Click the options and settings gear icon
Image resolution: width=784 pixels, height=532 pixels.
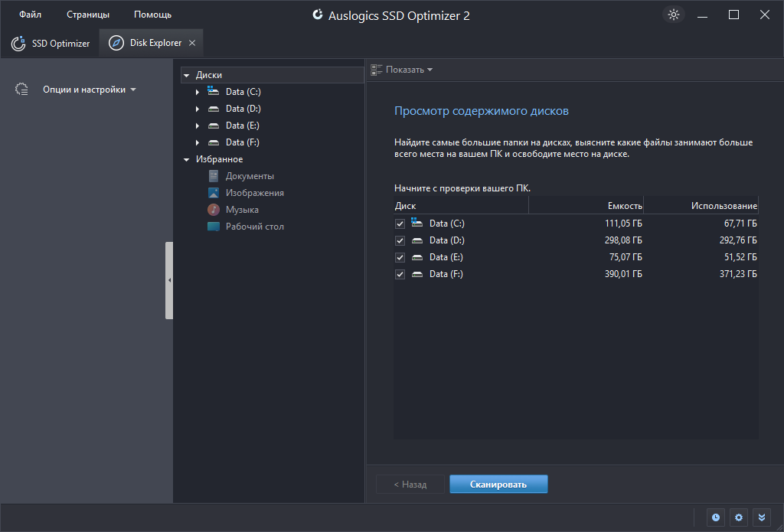click(x=21, y=90)
